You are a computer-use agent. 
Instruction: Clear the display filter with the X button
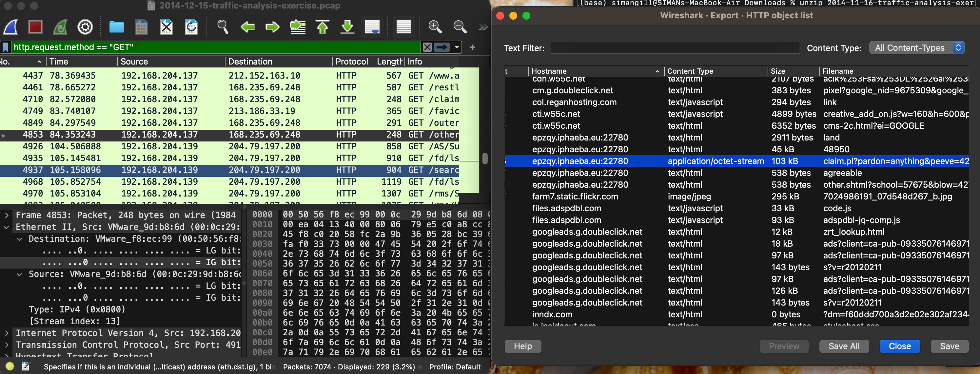(427, 47)
